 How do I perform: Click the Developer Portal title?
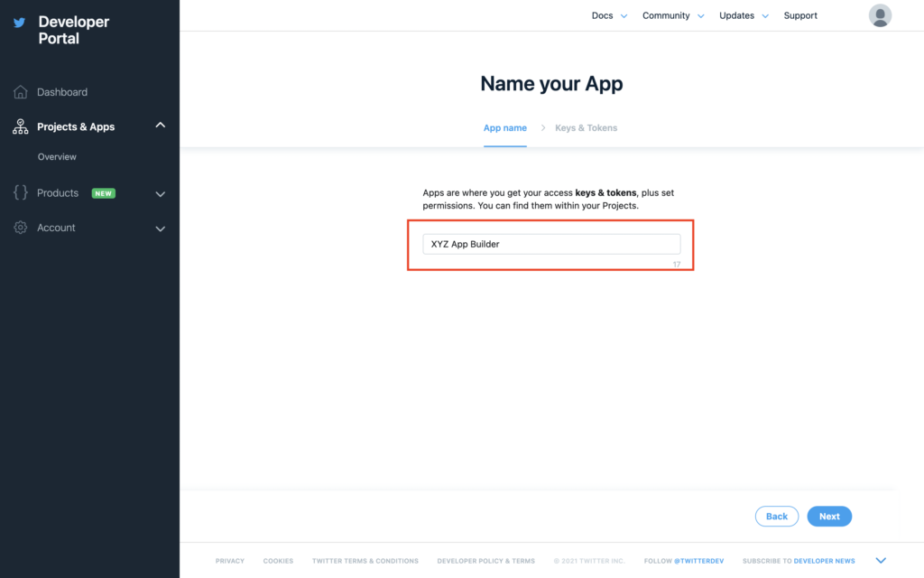tap(74, 30)
